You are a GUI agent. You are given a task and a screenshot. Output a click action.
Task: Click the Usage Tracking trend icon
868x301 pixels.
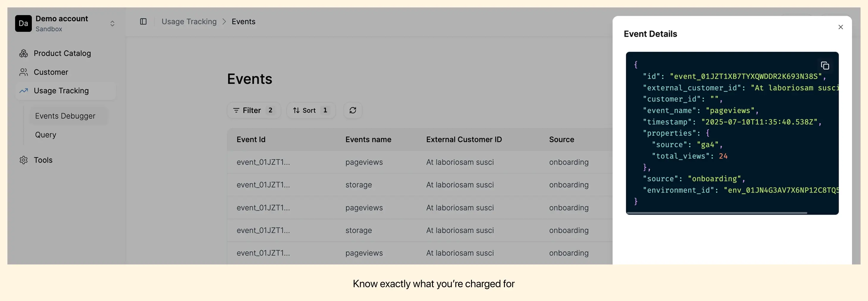pos(23,91)
